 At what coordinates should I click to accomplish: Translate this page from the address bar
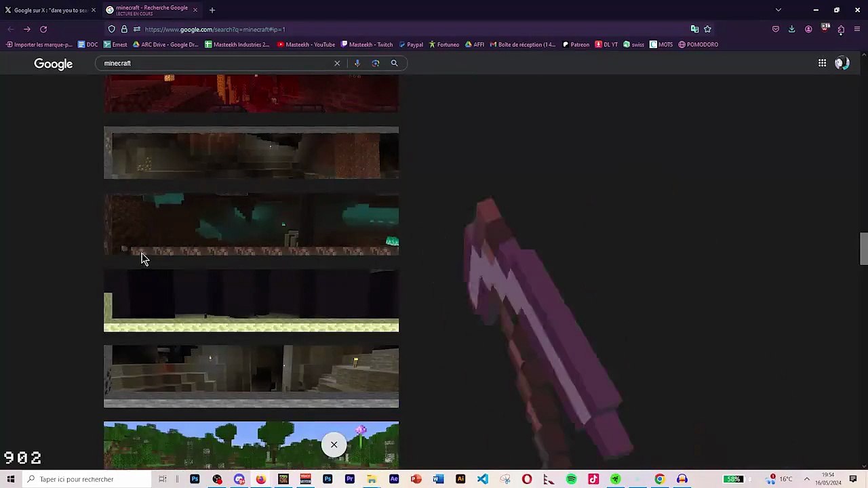[694, 29]
